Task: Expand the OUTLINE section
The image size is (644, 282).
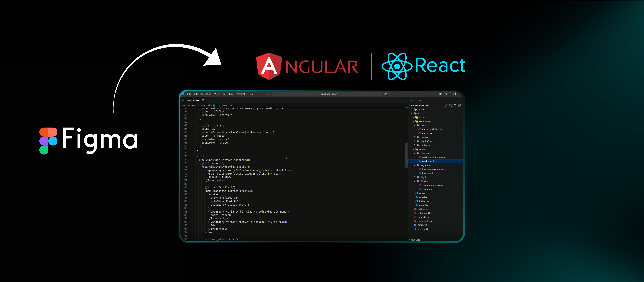Action: click(436, 240)
